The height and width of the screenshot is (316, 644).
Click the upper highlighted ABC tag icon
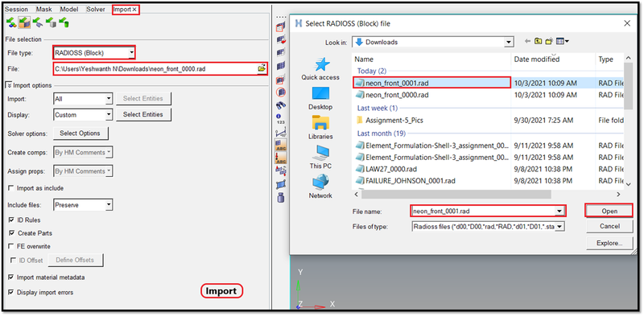[x=281, y=145]
